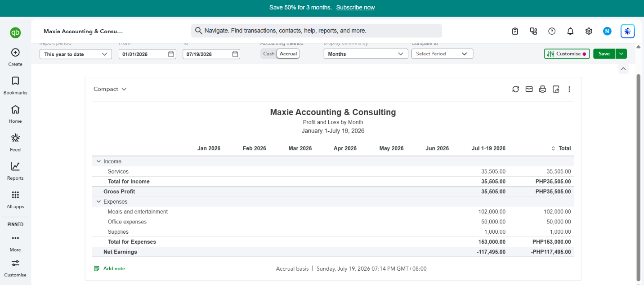644x285 pixels.
Task: Click the Supplies row label
Action: pyautogui.click(x=118, y=232)
